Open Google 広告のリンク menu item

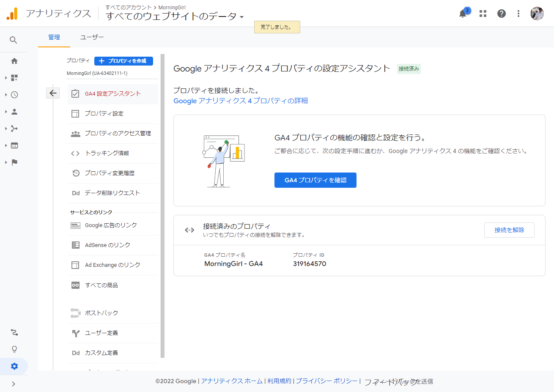[x=112, y=225]
